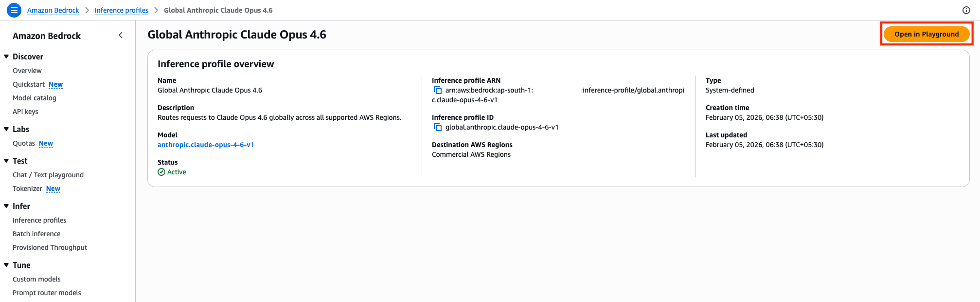The width and height of the screenshot is (980, 302).
Task: Open Custom models page
Action: tap(36, 279)
